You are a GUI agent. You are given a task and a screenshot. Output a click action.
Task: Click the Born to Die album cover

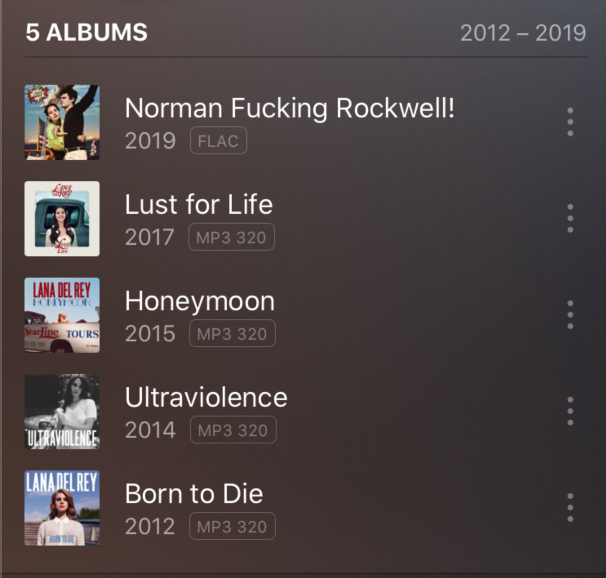click(62, 508)
